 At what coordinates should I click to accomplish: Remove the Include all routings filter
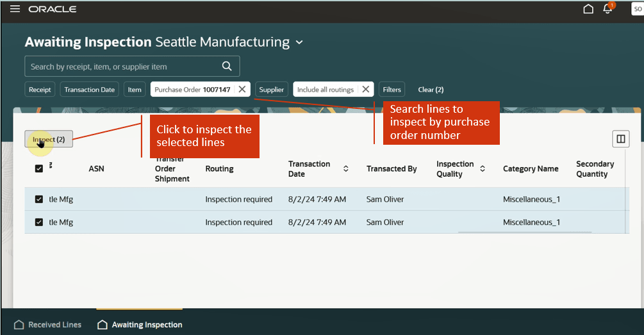(x=365, y=90)
